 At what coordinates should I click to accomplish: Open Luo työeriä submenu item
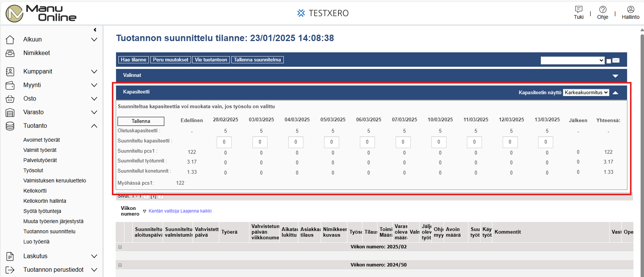click(37, 242)
